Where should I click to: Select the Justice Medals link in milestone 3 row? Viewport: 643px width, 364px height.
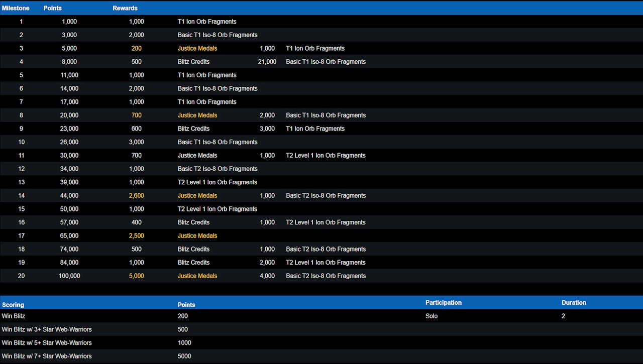(197, 48)
